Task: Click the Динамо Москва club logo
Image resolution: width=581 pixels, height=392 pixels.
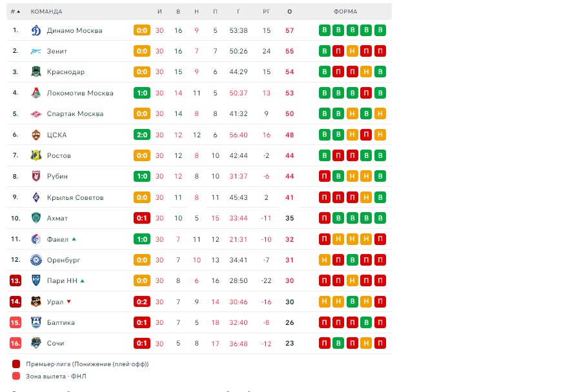Action: (36, 30)
